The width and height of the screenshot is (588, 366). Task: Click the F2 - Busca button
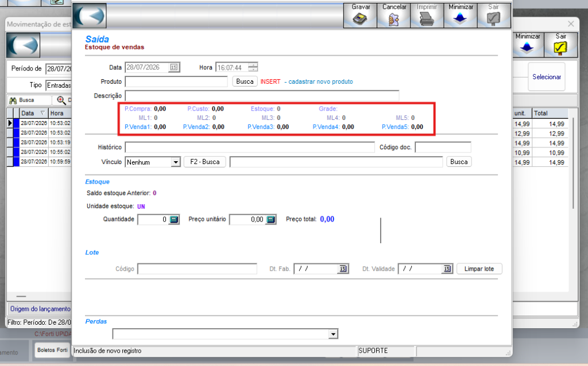[x=205, y=162]
